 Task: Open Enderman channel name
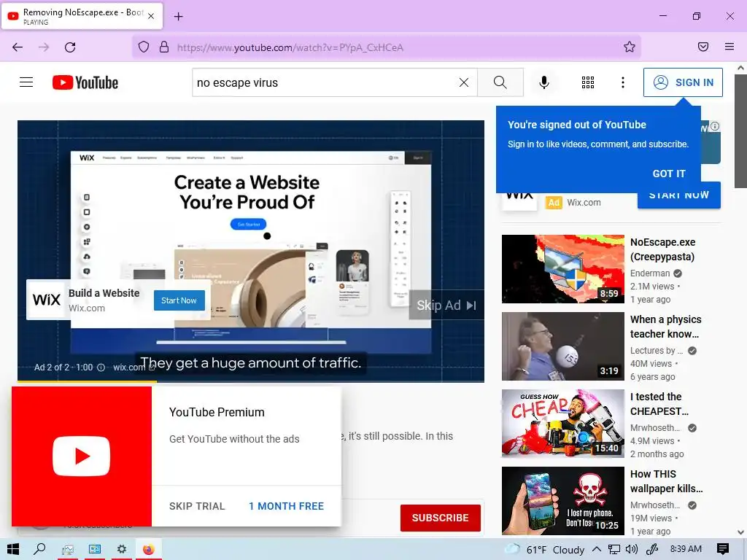point(650,273)
